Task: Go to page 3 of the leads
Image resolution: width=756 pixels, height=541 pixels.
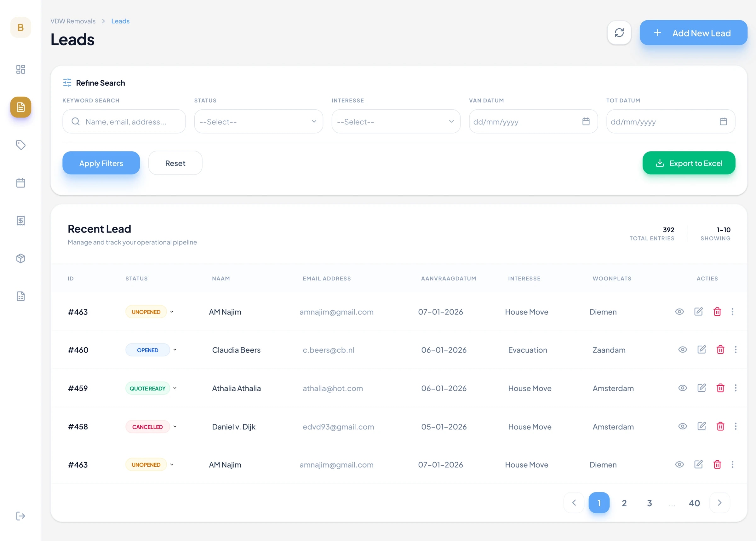Action: [649, 503]
